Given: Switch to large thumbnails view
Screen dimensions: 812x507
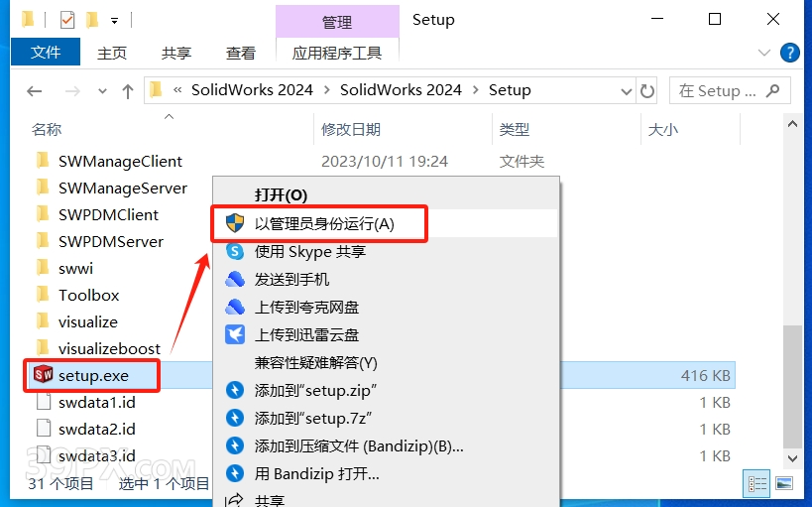Looking at the screenshot, I should click(784, 483).
